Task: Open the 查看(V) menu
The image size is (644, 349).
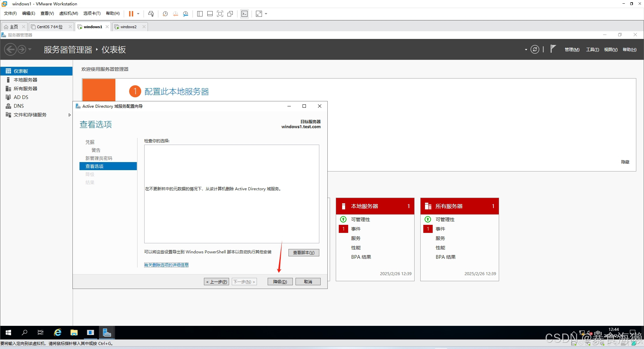Action: [x=47, y=13]
